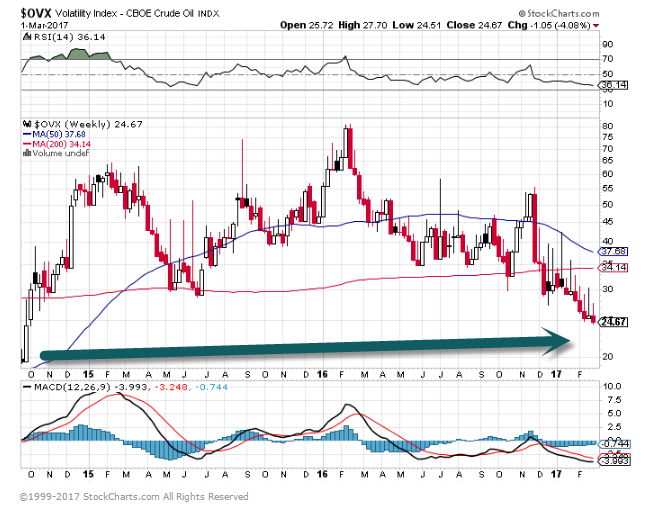Click the red line swatch before MA(200)
Viewport: 659px width, 510px height.
(x=27, y=144)
